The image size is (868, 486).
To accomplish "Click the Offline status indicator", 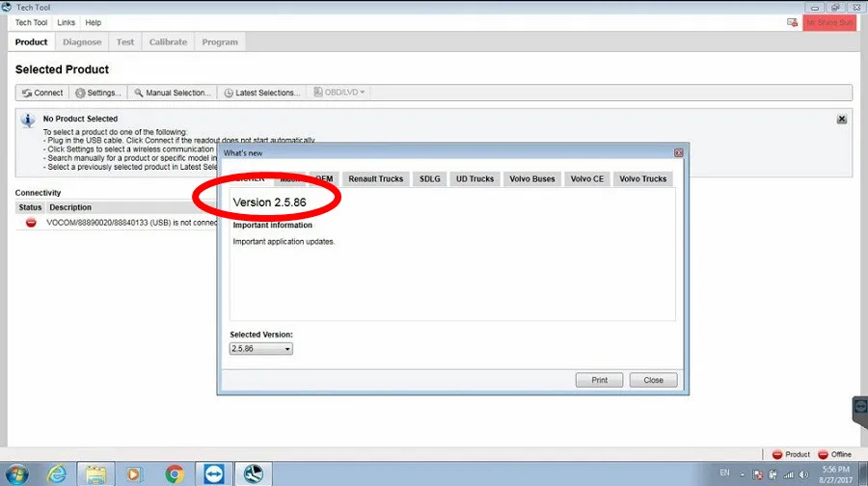I will click(835, 454).
